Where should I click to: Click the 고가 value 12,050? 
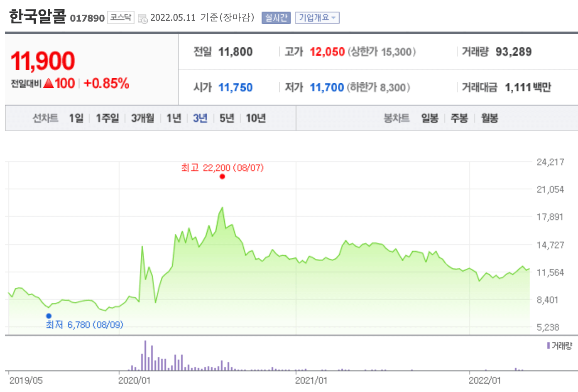(x=327, y=52)
